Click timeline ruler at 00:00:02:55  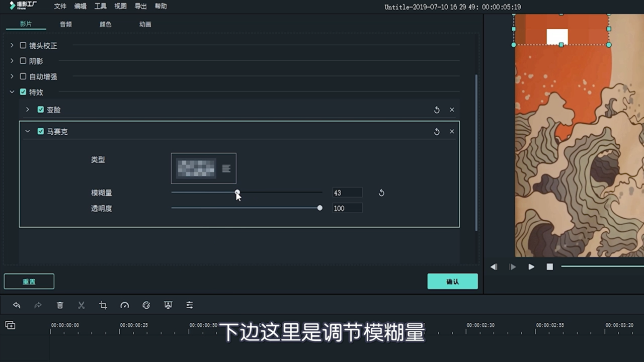pos(550,325)
